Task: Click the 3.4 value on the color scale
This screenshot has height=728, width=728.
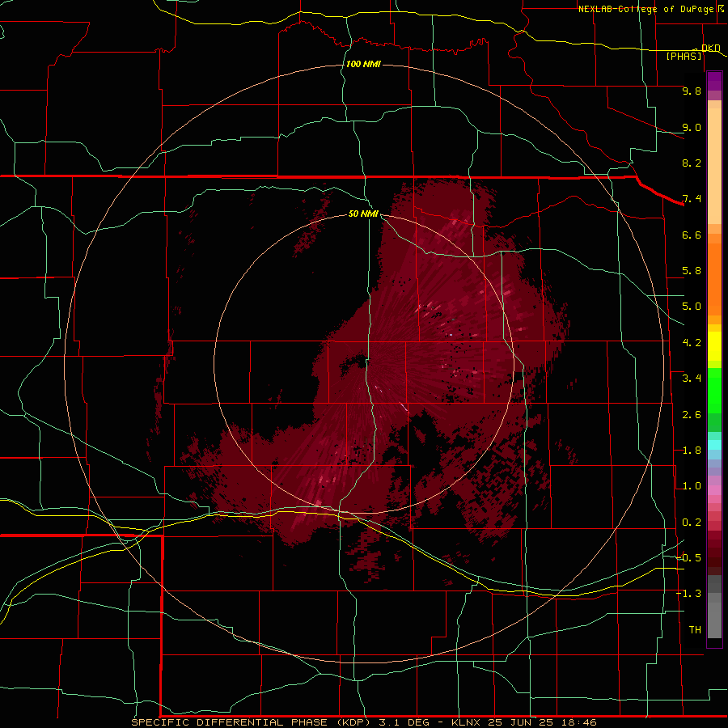Action: pyautogui.click(x=692, y=379)
